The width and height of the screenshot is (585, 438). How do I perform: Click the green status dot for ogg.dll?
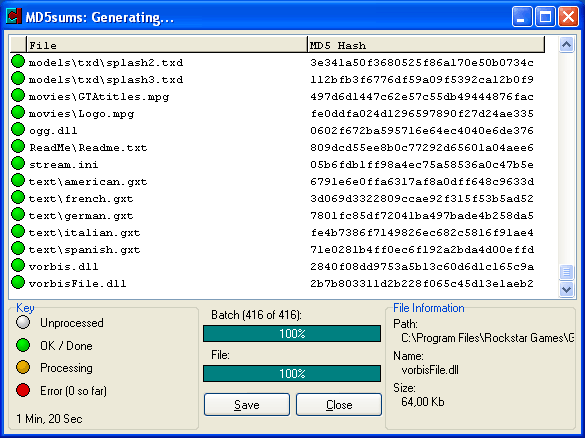[18, 129]
